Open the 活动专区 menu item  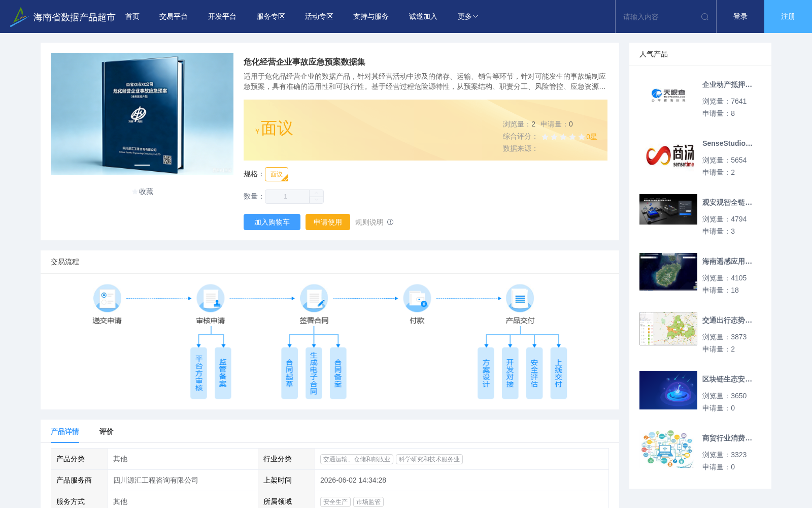coord(319,17)
